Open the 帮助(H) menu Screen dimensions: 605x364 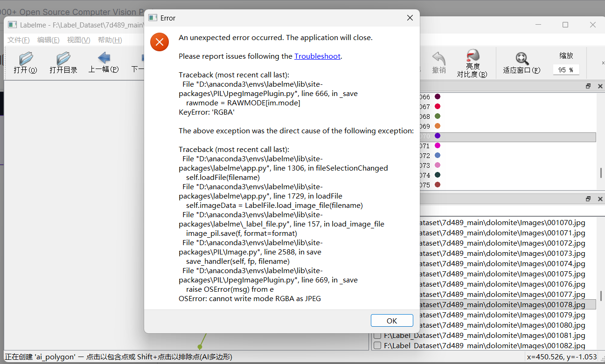click(110, 40)
